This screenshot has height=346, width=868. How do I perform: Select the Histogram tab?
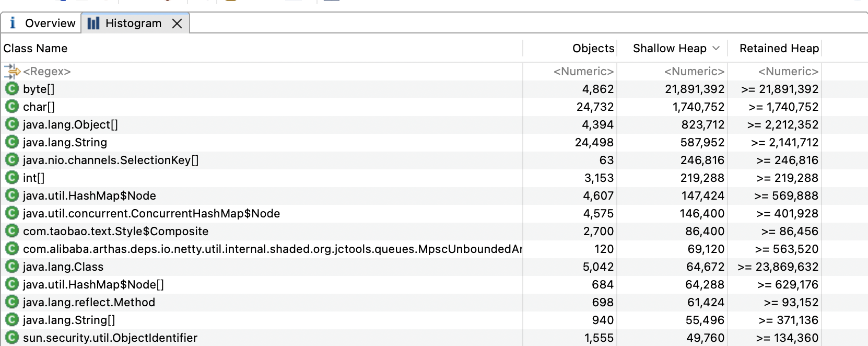[x=133, y=24]
